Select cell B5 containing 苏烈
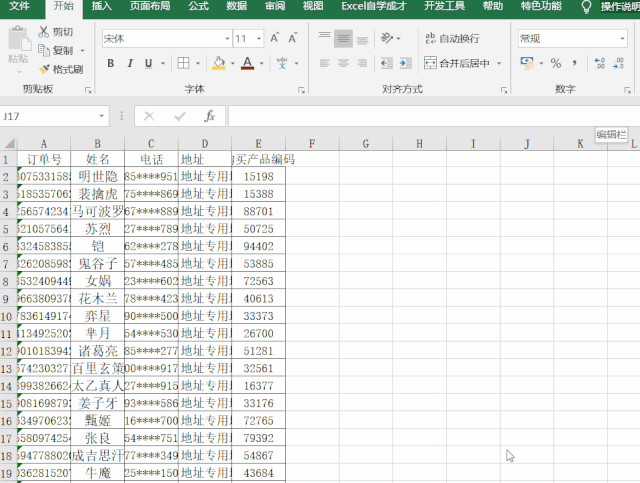The width and height of the screenshot is (640, 483). [98, 229]
